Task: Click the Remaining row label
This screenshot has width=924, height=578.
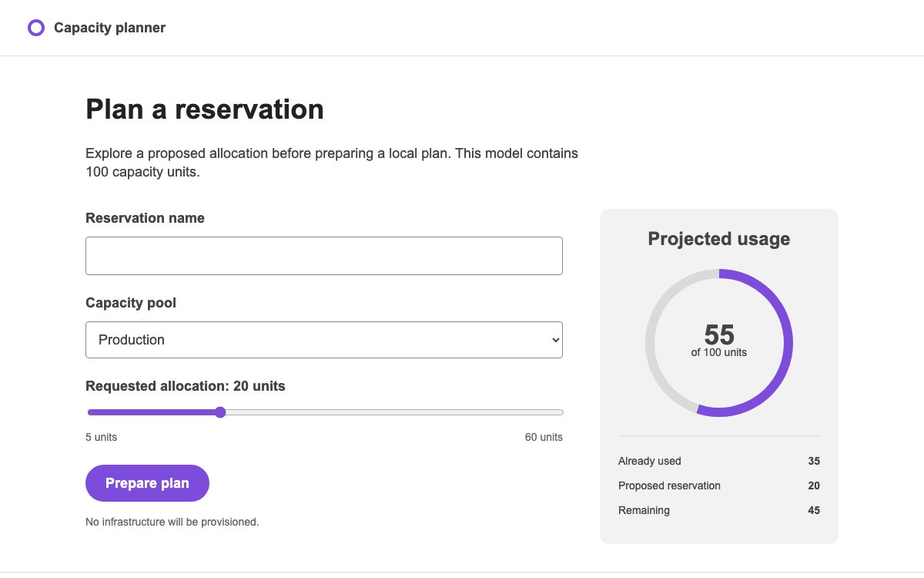Action: click(x=644, y=510)
